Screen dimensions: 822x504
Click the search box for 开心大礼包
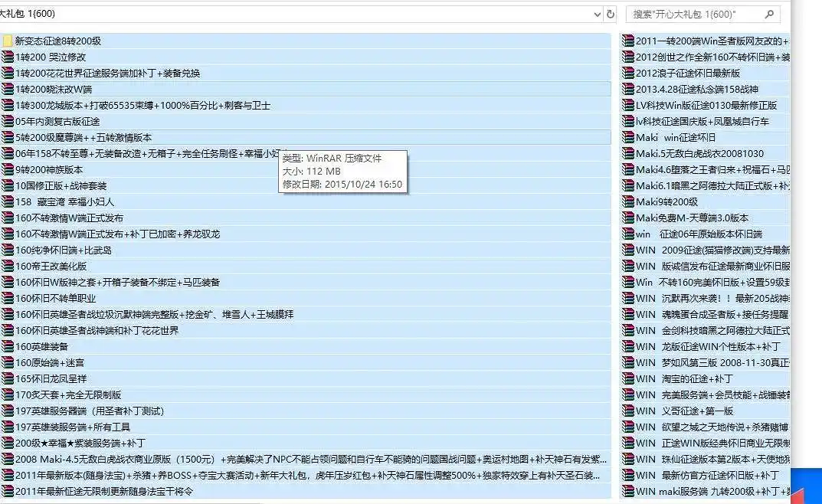693,14
